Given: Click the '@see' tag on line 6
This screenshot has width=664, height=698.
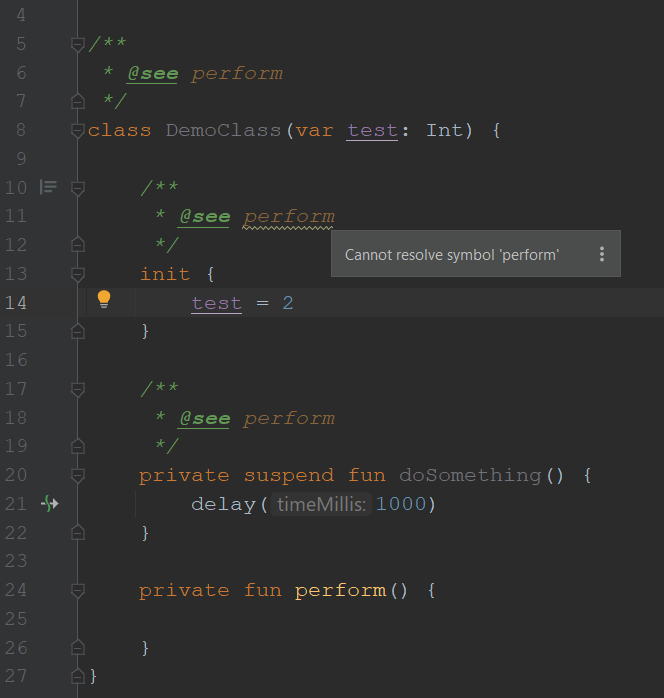Looking at the screenshot, I should (153, 73).
